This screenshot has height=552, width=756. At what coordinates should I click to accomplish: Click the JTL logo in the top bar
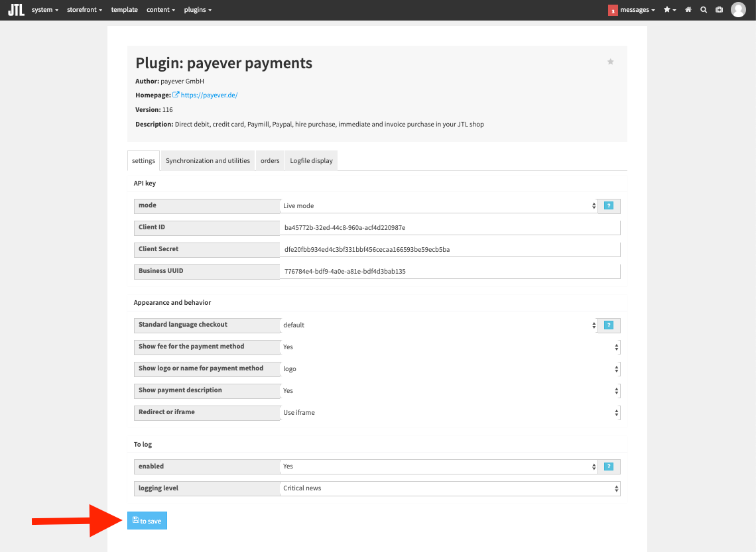(16, 10)
